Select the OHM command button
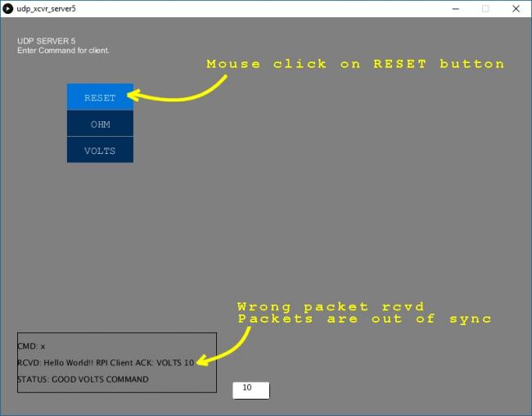Viewport: 532px width, 416px height. 100,124
